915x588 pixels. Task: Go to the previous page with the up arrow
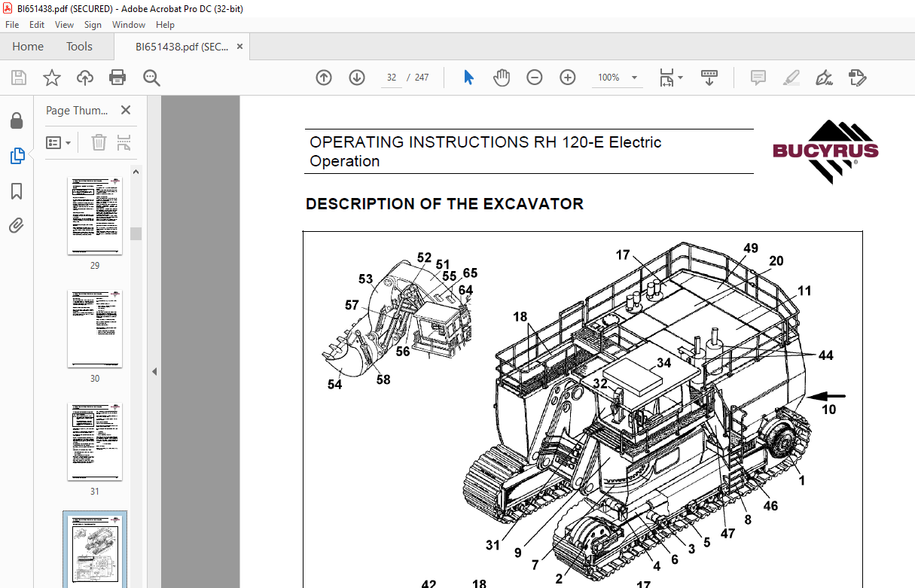(x=324, y=78)
